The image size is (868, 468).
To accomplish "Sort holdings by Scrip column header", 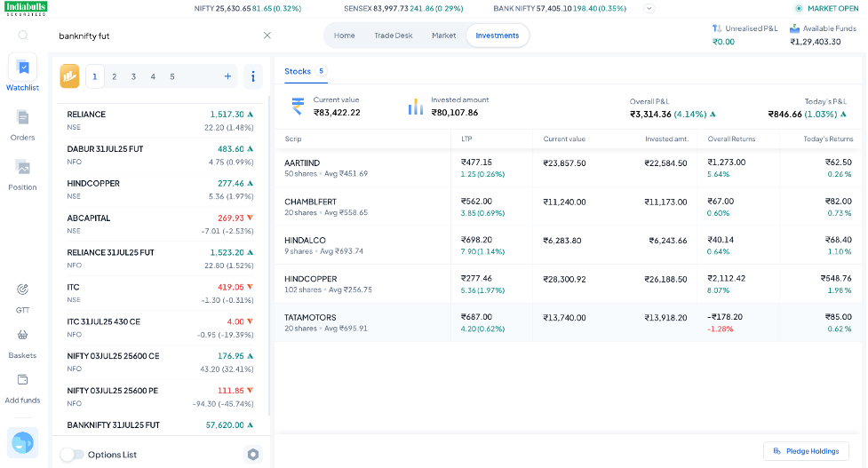I will [293, 139].
